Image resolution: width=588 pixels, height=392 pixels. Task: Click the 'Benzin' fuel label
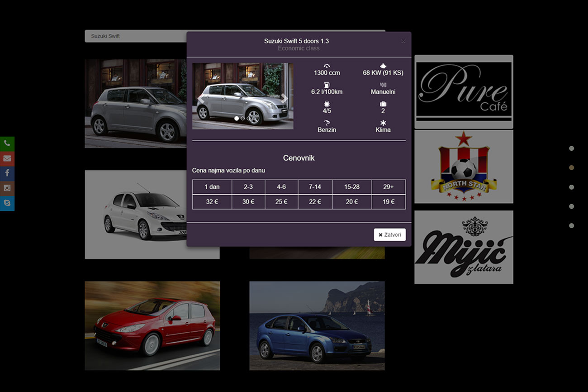point(327,129)
